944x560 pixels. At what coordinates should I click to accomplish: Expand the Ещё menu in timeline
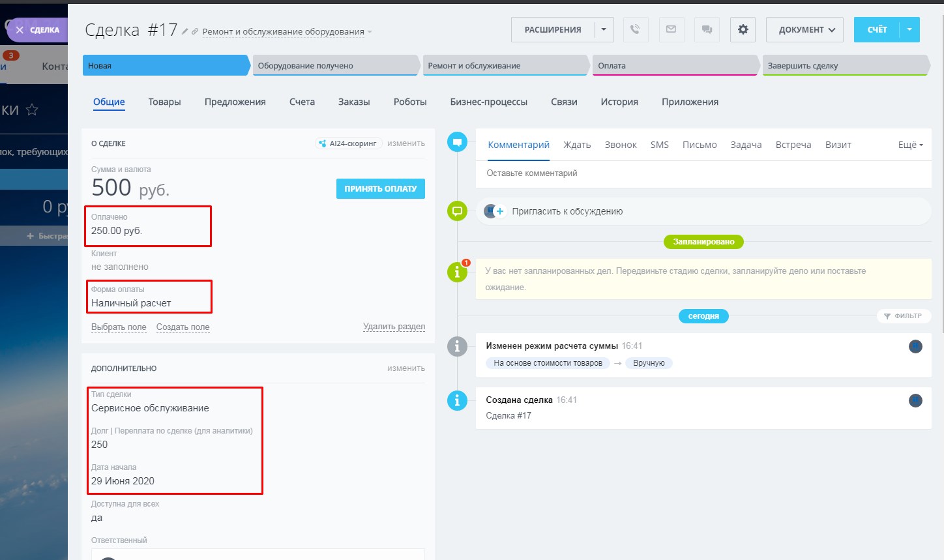point(910,145)
